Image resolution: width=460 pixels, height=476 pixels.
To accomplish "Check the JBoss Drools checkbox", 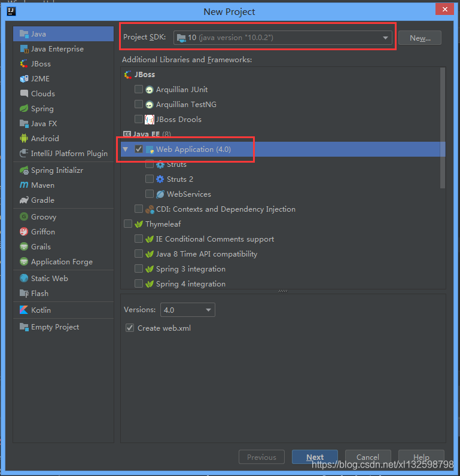I will pos(139,119).
